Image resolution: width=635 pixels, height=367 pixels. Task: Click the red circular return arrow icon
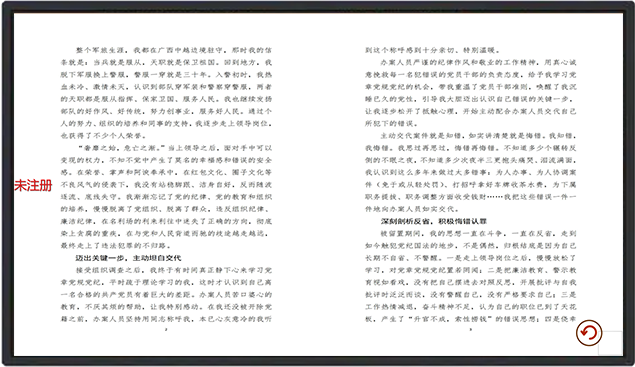[589, 333]
